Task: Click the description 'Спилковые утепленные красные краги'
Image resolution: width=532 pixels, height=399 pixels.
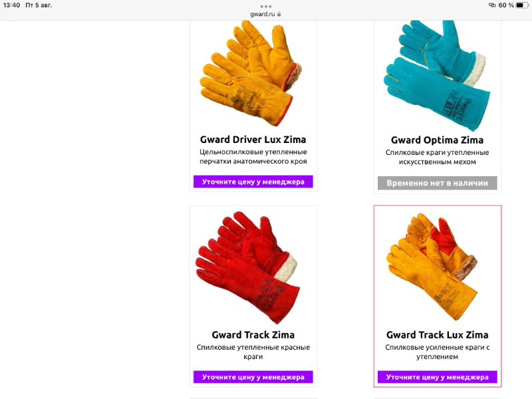Action: (253, 352)
